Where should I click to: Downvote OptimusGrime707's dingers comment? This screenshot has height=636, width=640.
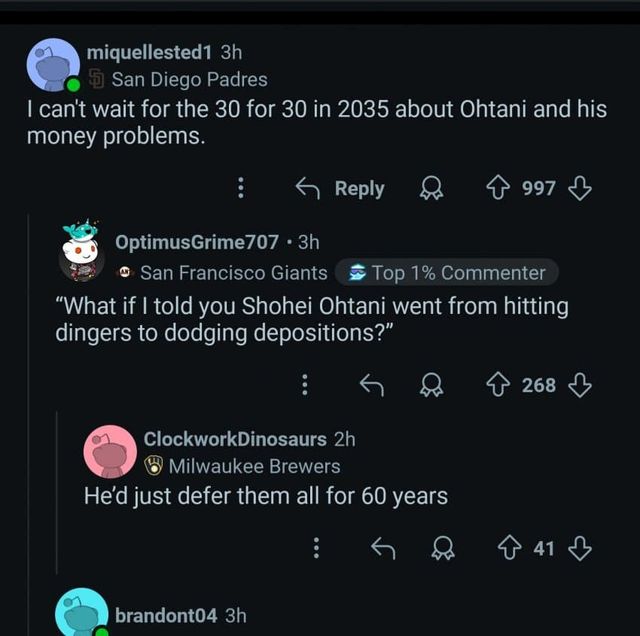click(579, 384)
